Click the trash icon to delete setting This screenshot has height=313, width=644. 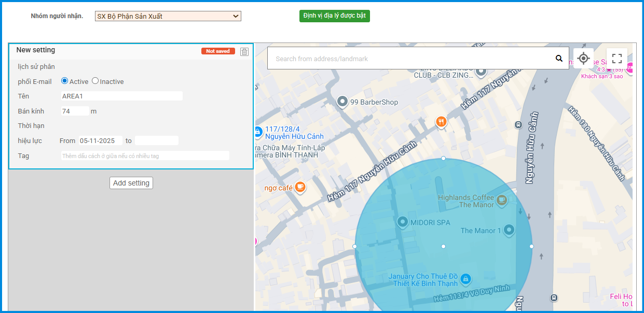pos(244,51)
